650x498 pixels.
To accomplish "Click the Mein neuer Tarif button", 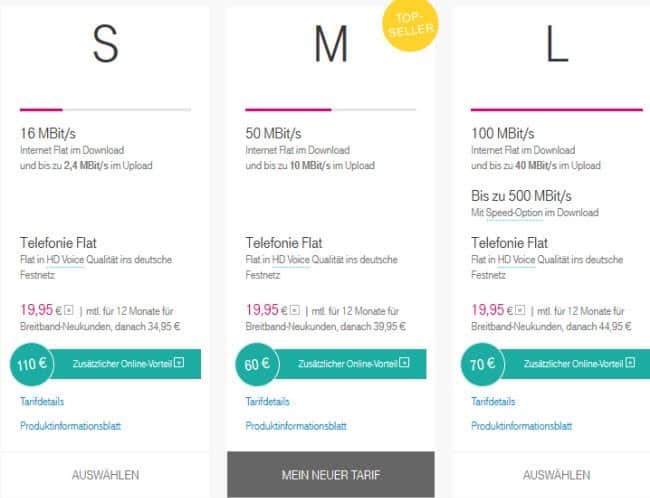I will 330,475.
